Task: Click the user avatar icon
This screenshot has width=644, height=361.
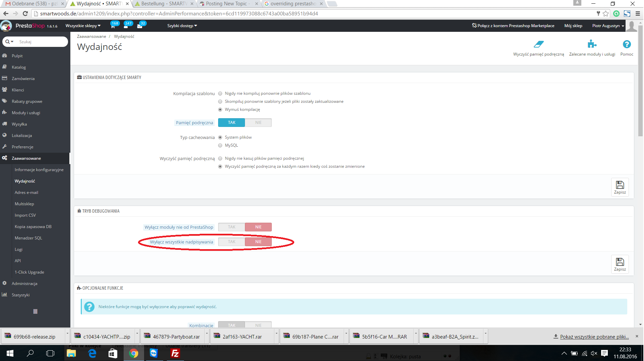Action: click(x=632, y=26)
